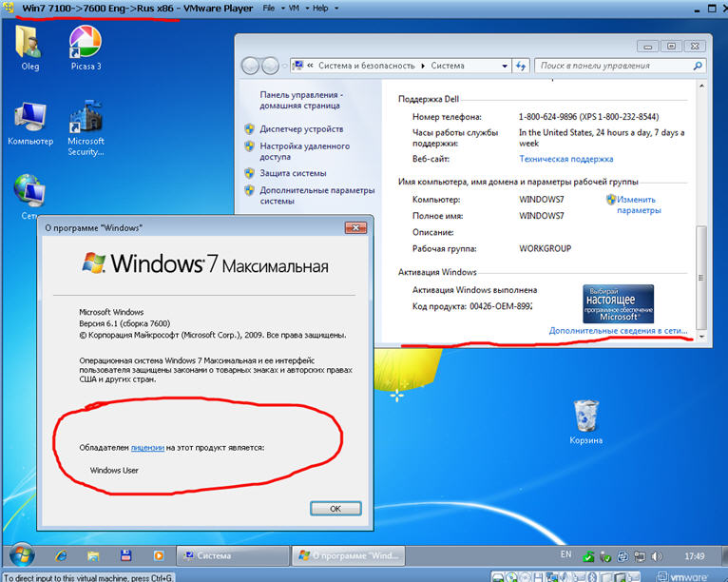Image resolution: width=728 pixels, height=582 pixels.
Task: Click the search magnifier in the control panel
Action: [x=698, y=66]
